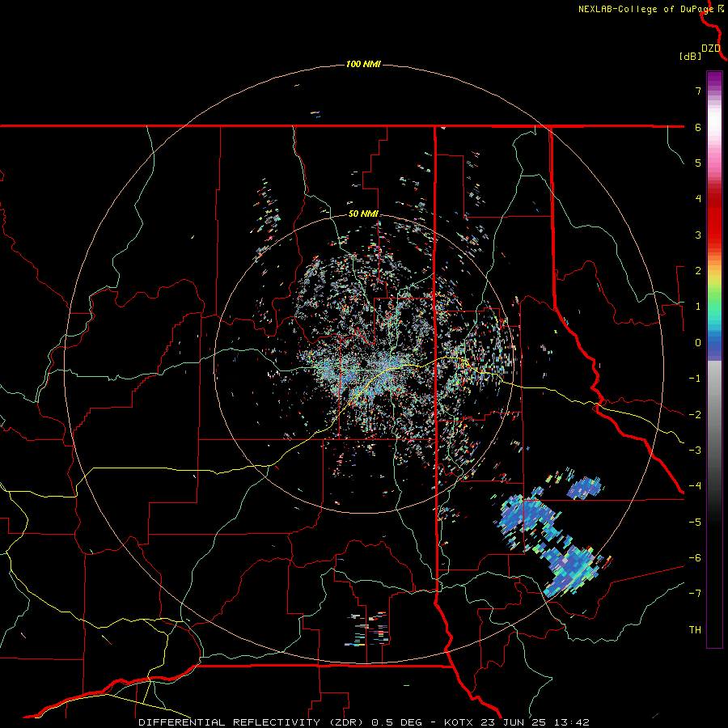Click the -5 value on the dB scale
Viewport: 728px width, 728px height.
(x=695, y=523)
